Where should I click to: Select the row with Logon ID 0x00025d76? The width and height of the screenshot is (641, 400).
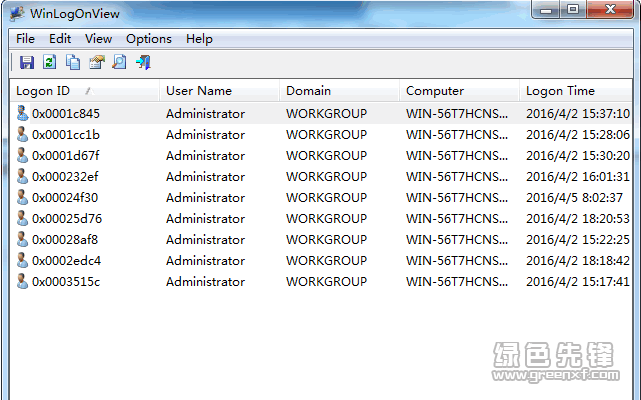(321, 218)
